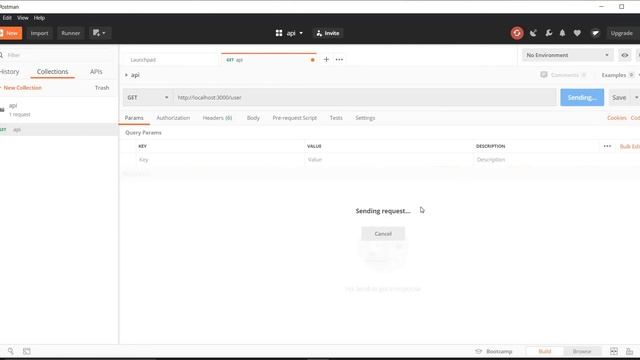Click the Upgrade button
This screenshot has height=360, width=640.
pos(622,33)
